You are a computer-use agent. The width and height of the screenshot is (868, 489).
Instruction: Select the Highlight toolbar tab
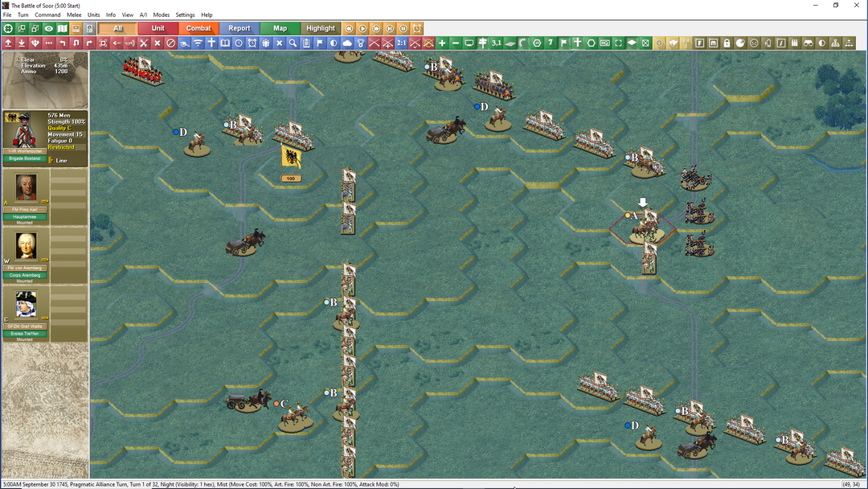click(321, 28)
